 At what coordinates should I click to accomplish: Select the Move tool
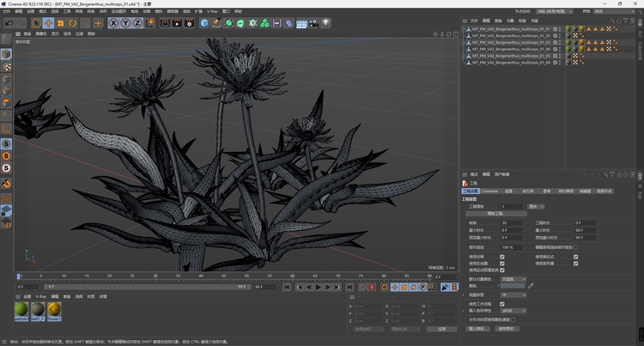pos(48,23)
